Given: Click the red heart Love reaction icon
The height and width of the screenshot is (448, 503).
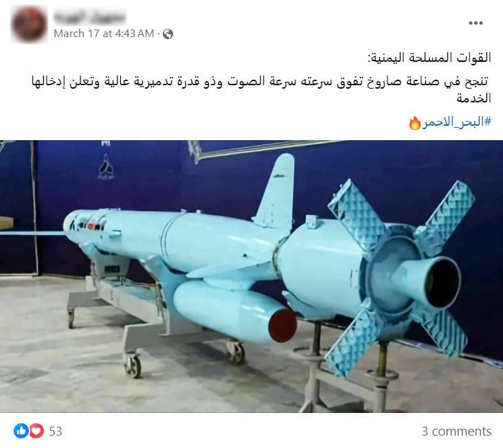Looking at the screenshot, I should [36, 431].
